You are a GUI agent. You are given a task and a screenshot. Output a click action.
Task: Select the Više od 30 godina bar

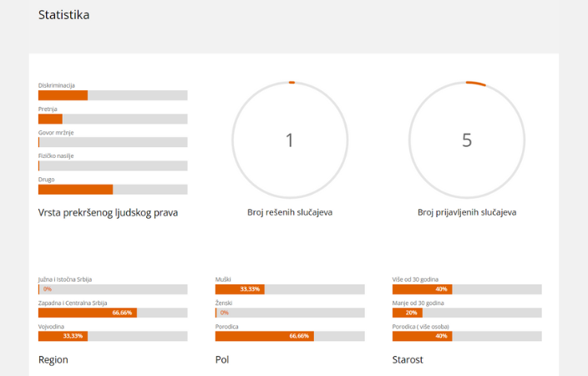pos(467,289)
